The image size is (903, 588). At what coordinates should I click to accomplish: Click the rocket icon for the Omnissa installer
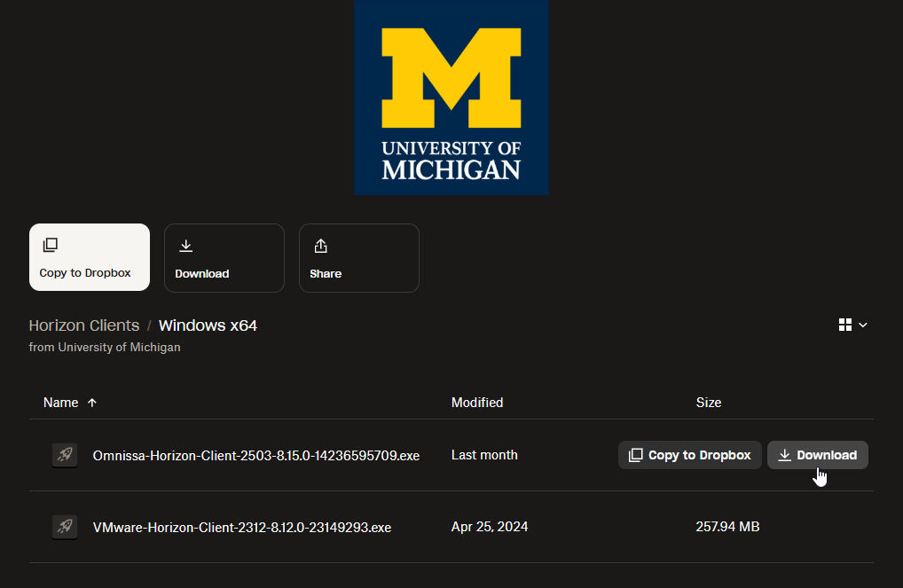click(65, 455)
